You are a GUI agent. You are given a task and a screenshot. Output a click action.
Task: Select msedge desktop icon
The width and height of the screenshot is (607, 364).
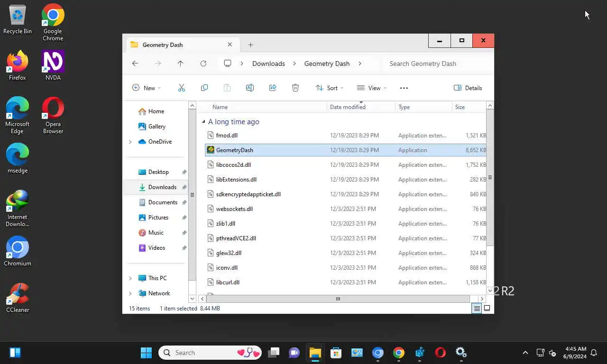(x=18, y=158)
